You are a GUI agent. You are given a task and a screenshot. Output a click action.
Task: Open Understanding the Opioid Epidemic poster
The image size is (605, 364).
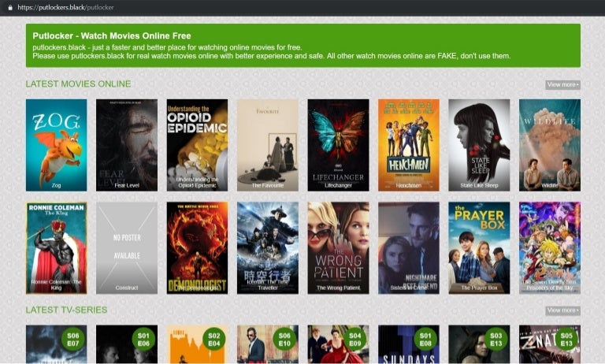[x=197, y=145]
